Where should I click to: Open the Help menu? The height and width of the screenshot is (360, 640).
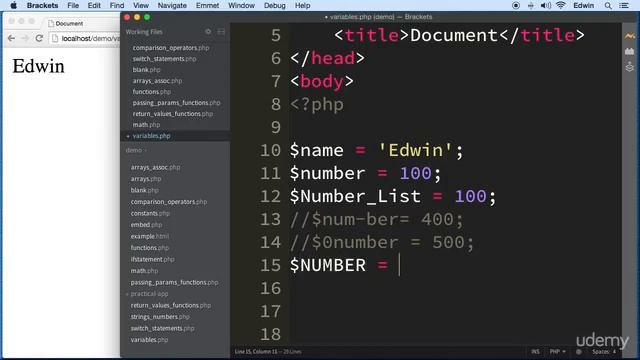(302, 5)
